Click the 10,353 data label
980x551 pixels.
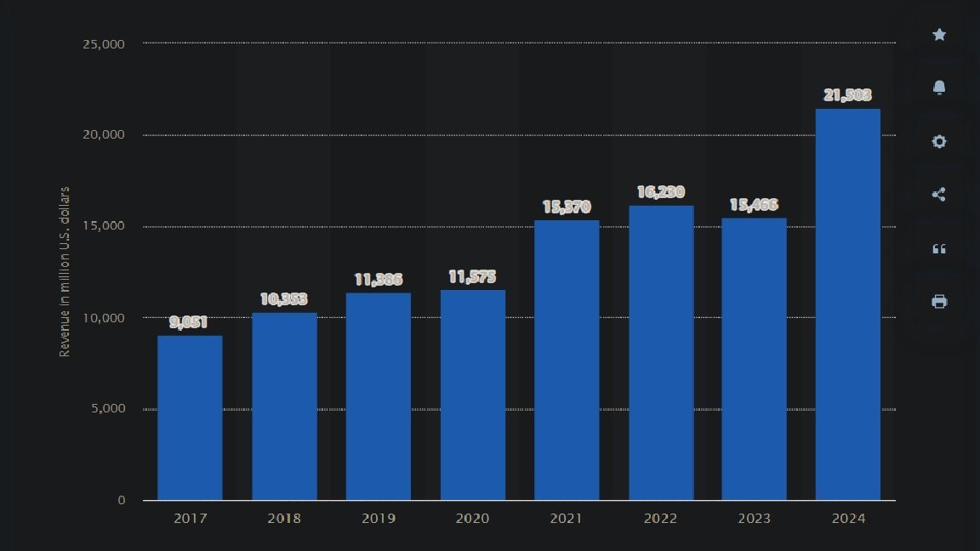click(284, 299)
